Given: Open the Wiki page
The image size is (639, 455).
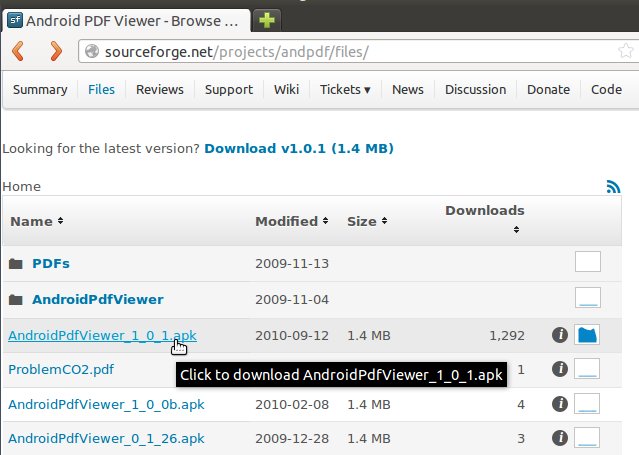Looking at the screenshot, I should (x=286, y=89).
